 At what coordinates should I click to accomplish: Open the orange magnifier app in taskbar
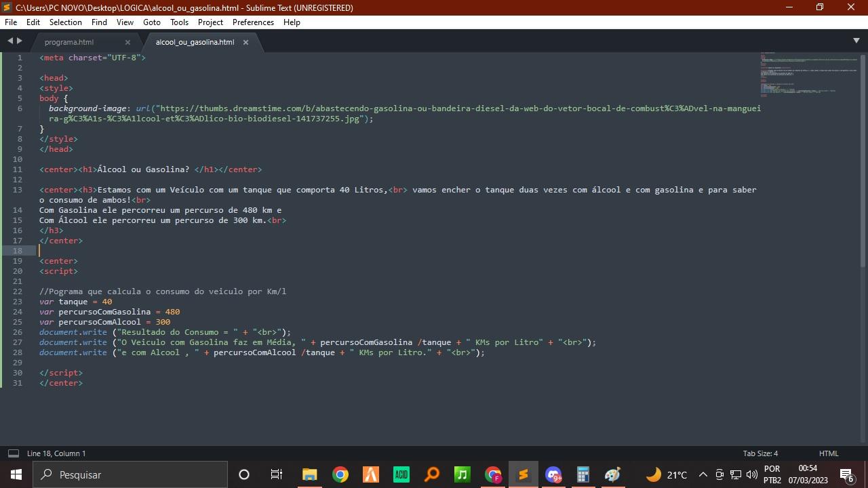pos(431,474)
